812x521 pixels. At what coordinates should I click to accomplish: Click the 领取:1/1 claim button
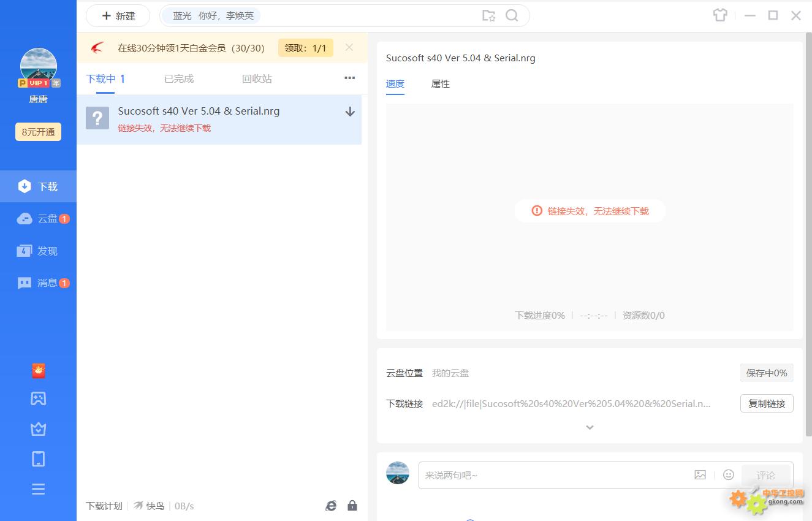306,48
